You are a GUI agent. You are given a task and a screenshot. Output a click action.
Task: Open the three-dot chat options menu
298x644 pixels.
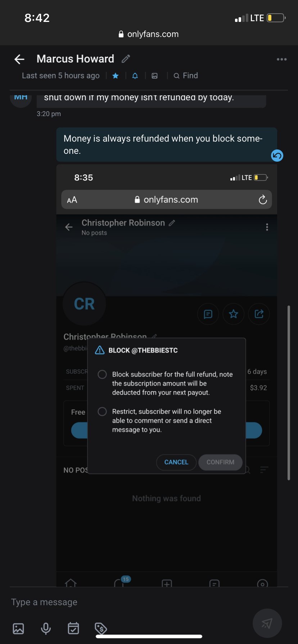point(281,59)
